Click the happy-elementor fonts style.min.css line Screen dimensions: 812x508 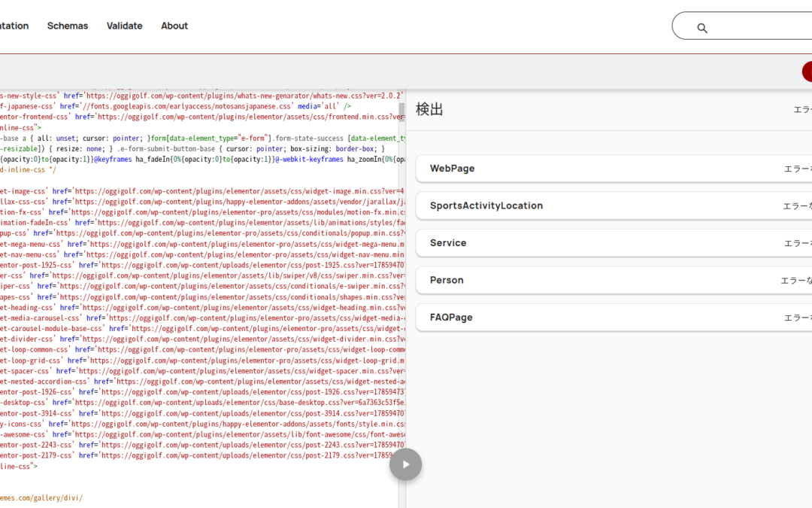202,424
